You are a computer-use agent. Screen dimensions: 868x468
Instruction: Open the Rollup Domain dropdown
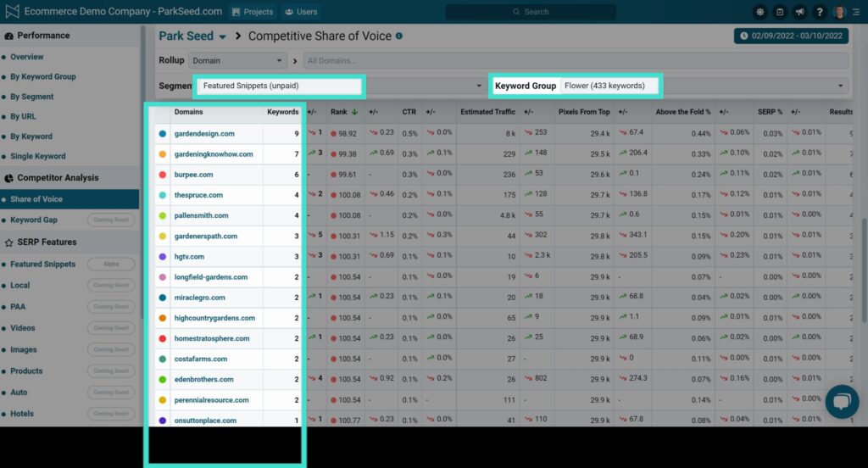click(237, 61)
